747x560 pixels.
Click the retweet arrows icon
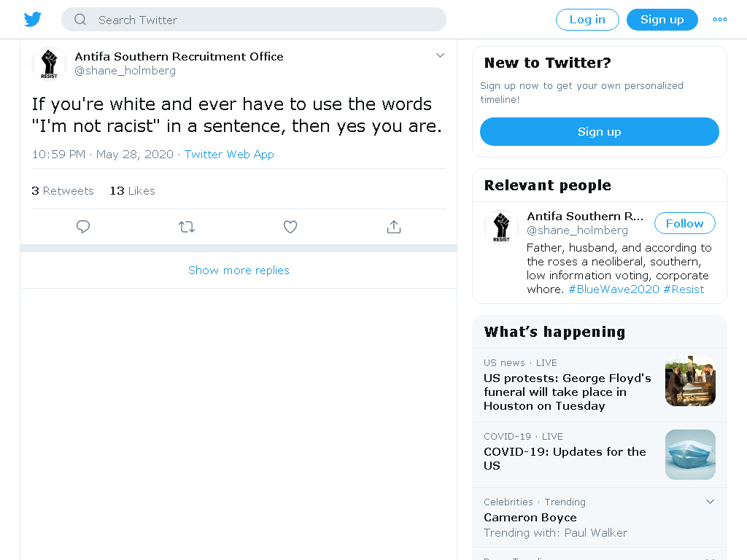[x=187, y=227]
